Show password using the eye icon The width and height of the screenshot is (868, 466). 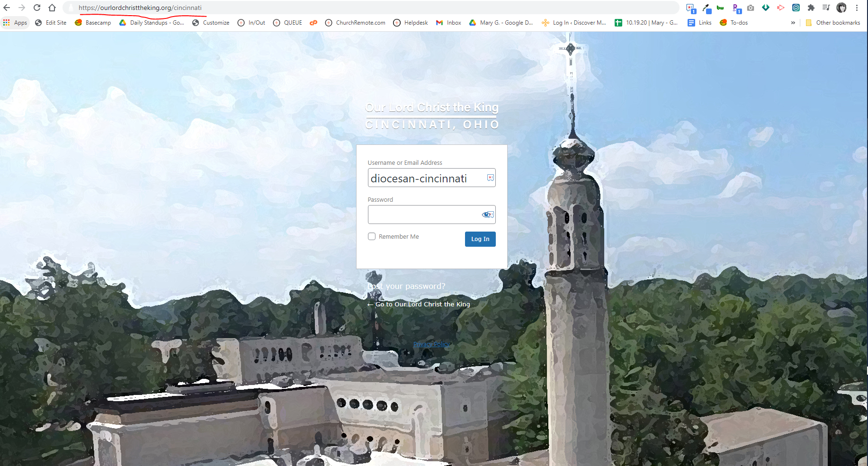tap(486, 215)
